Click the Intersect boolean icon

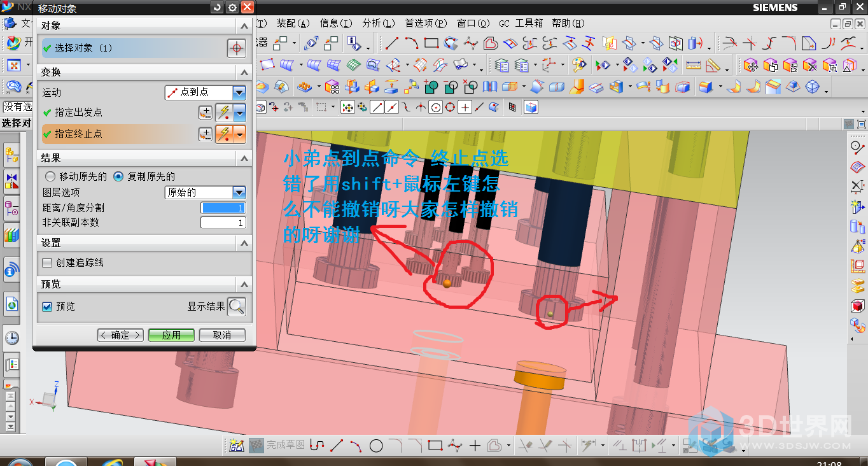coord(470,86)
